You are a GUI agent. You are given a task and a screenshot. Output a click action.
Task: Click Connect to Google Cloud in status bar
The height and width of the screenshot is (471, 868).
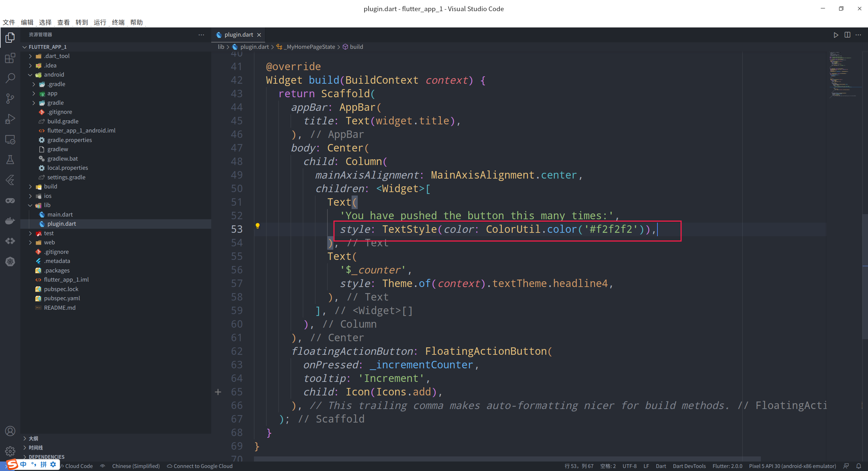[200, 466]
